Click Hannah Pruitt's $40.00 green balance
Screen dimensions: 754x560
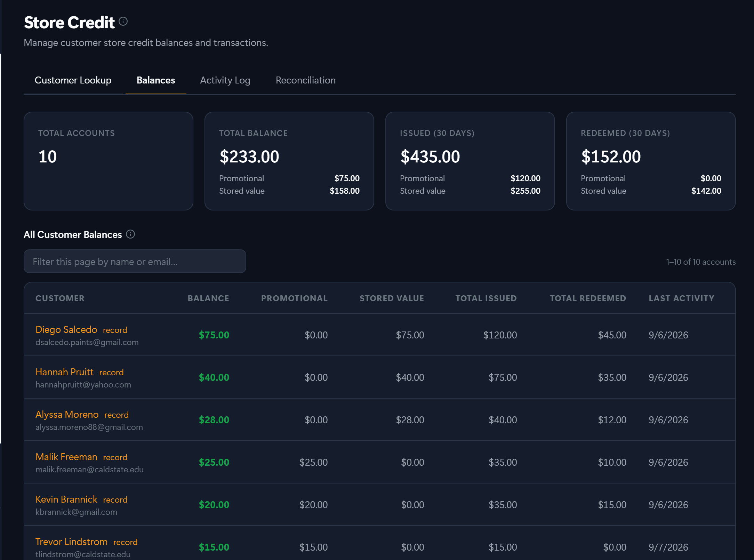214,377
